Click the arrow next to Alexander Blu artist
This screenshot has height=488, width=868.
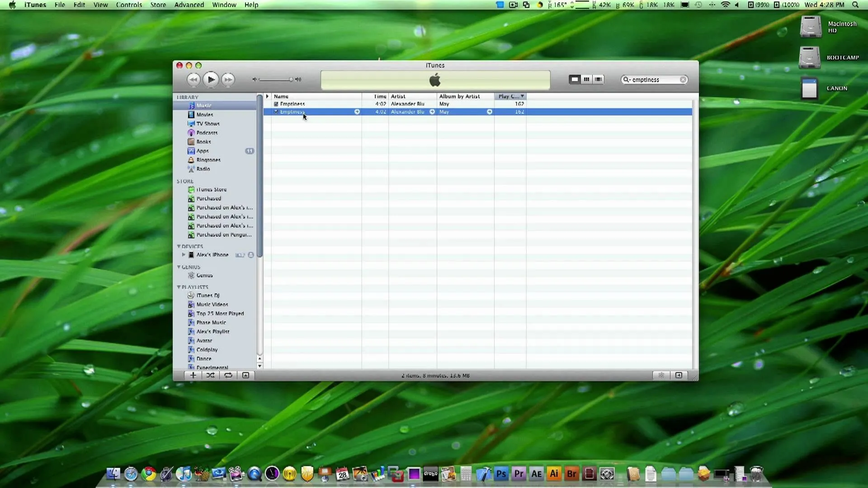(432, 112)
